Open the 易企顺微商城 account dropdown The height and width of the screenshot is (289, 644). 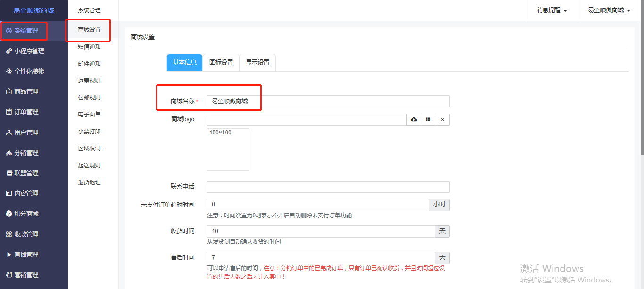(x=609, y=10)
